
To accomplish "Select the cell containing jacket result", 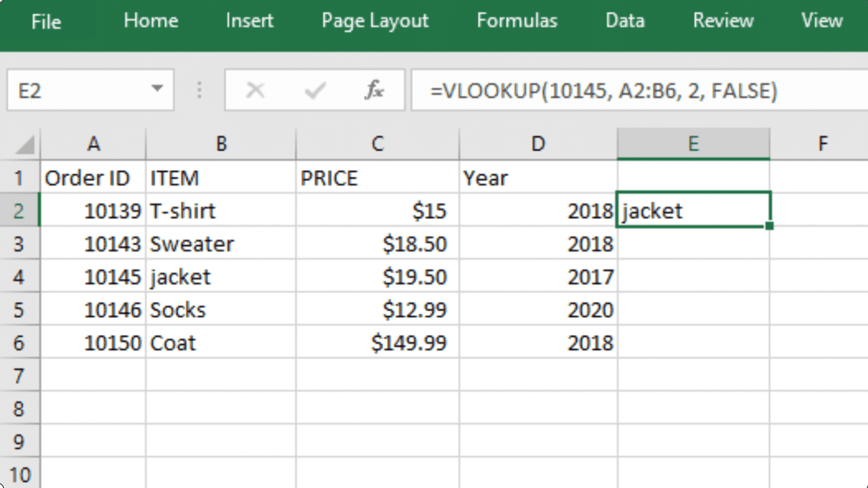I will tap(693, 211).
